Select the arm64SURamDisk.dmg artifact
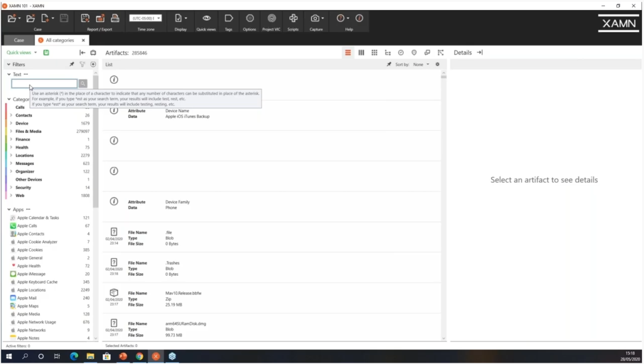Viewport: 644px width, 364px height. pos(272,329)
